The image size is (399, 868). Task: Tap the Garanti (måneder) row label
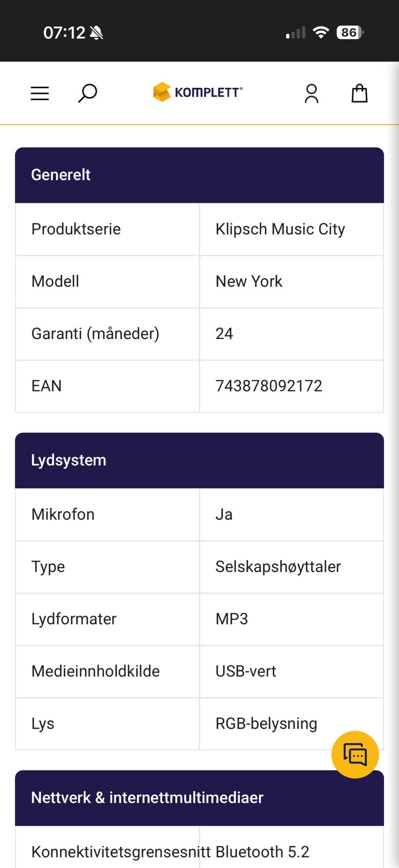point(95,334)
